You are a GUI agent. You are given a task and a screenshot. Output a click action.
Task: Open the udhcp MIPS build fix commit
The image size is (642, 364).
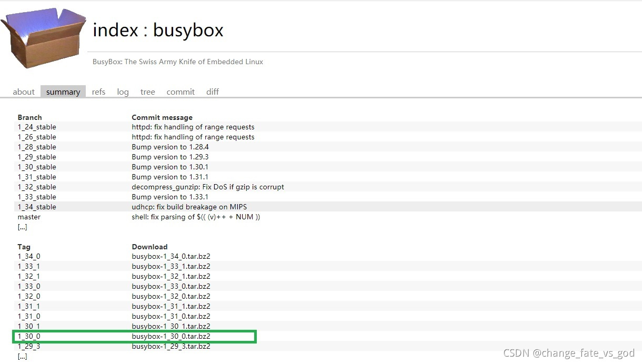pos(189,207)
